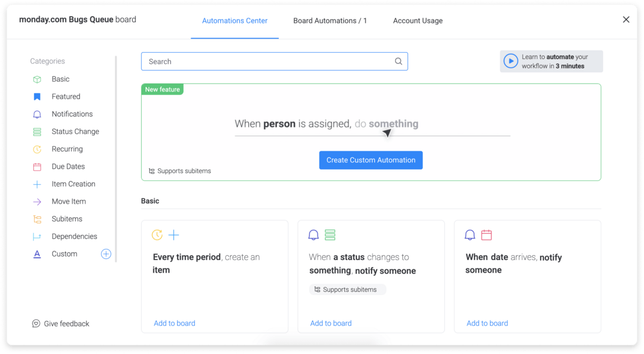The width and height of the screenshot is (644, 354).
Task: Click the Basic category cube icon
Action: click(37, 79)
